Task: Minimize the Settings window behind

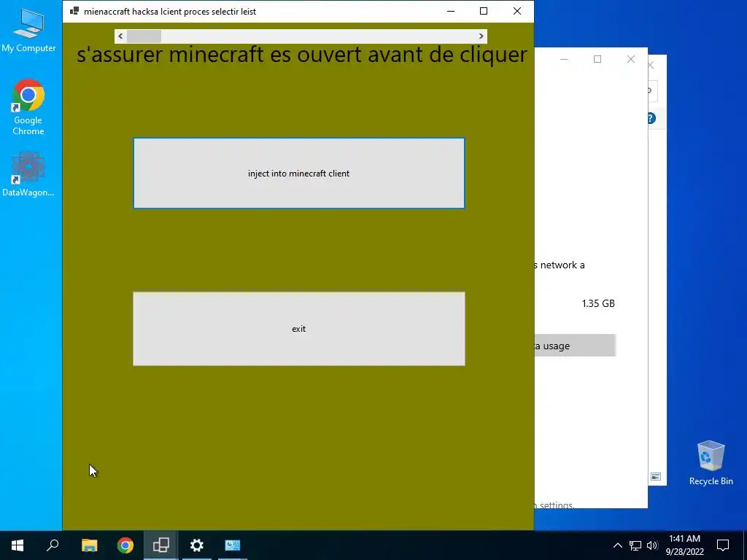Action: [564, 59]
